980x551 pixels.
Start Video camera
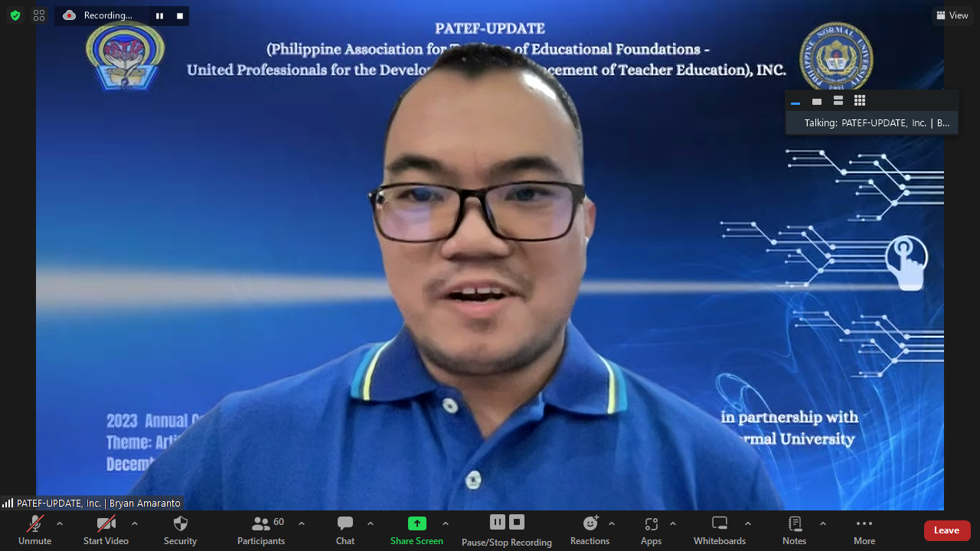(x=106, y=530)
